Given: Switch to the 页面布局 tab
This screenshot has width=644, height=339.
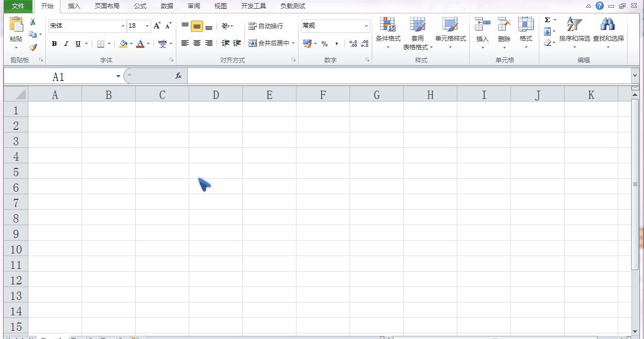Looking at the screenshot, I should click(x=107, y=6).
